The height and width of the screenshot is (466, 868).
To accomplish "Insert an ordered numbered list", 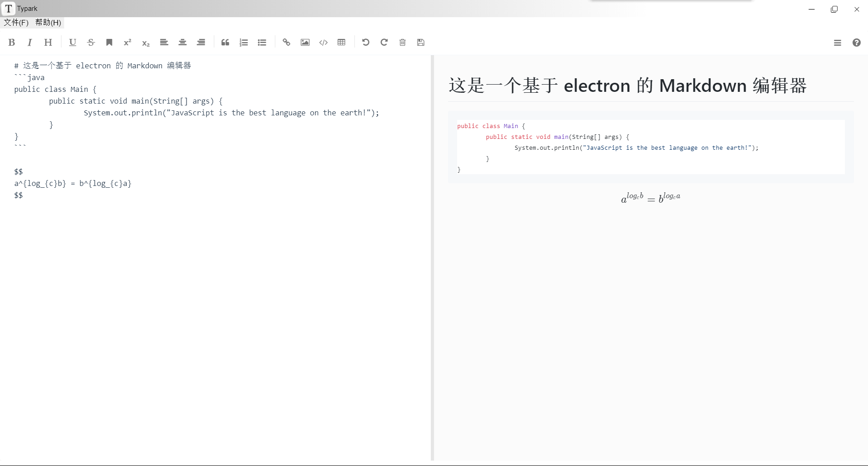I will [244, 43].
